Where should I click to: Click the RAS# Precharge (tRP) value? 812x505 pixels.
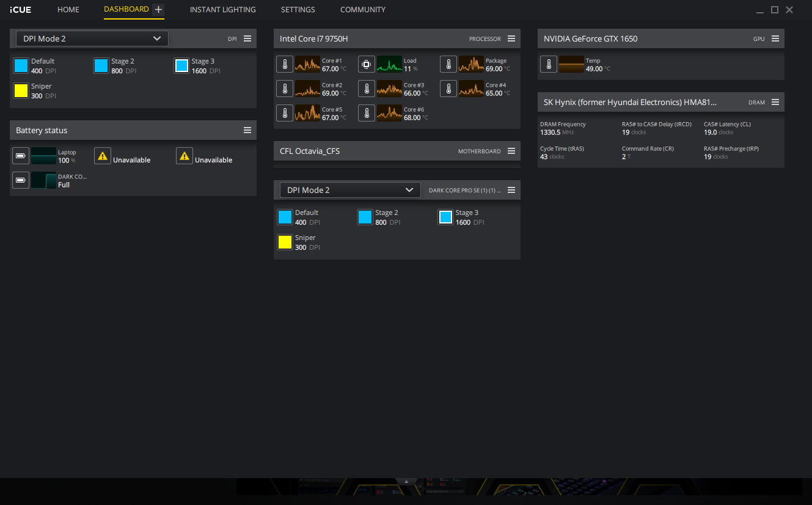[x=716, y=156]
